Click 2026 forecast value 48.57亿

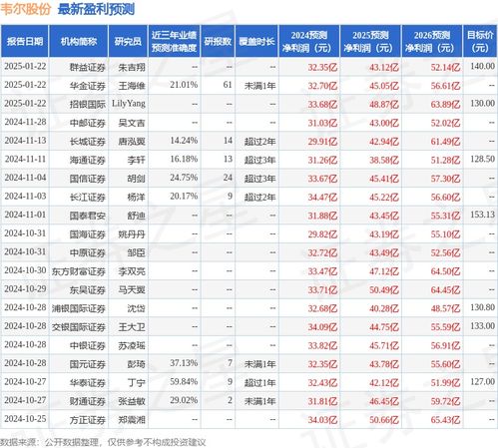[445, 308]
